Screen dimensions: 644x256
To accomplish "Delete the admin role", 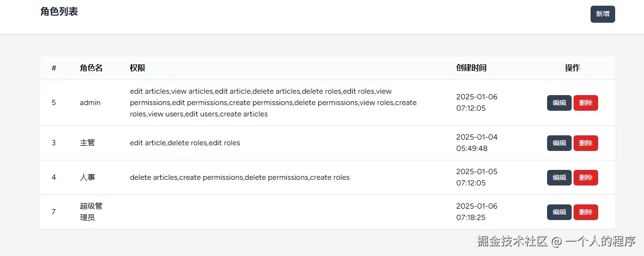I will (x=585, y=103).
